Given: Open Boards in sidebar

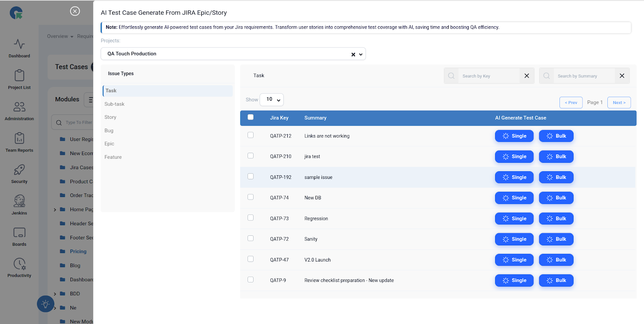Looking at the screenshot, I should (x=19, y=237).
